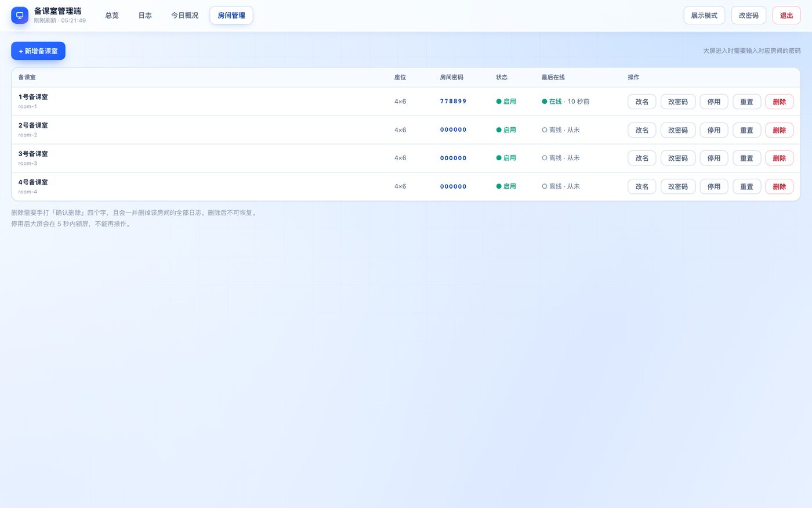
Task: Delete 4号备课室
Action: click(780, 186)
